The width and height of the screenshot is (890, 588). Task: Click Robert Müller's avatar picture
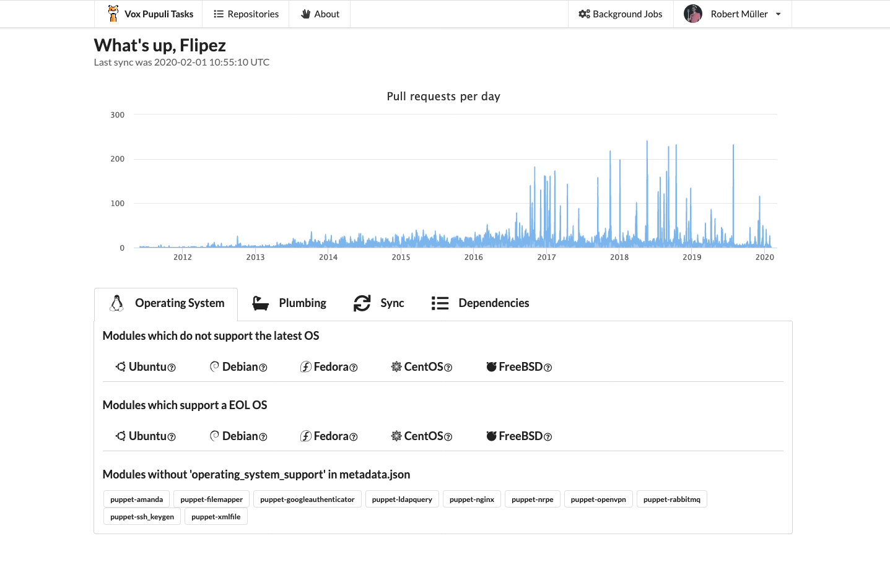coord(692,14)
